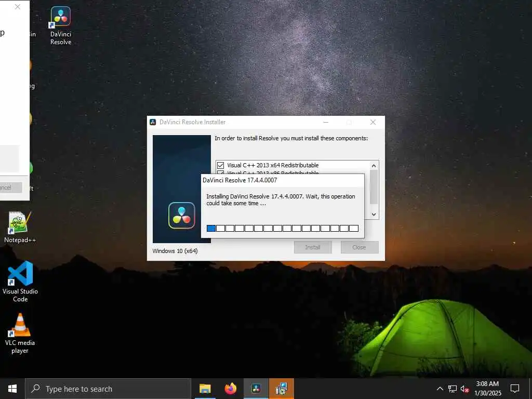
Task: Open the Notepad++ desktop shortcut
Action: tap(20, 227)
